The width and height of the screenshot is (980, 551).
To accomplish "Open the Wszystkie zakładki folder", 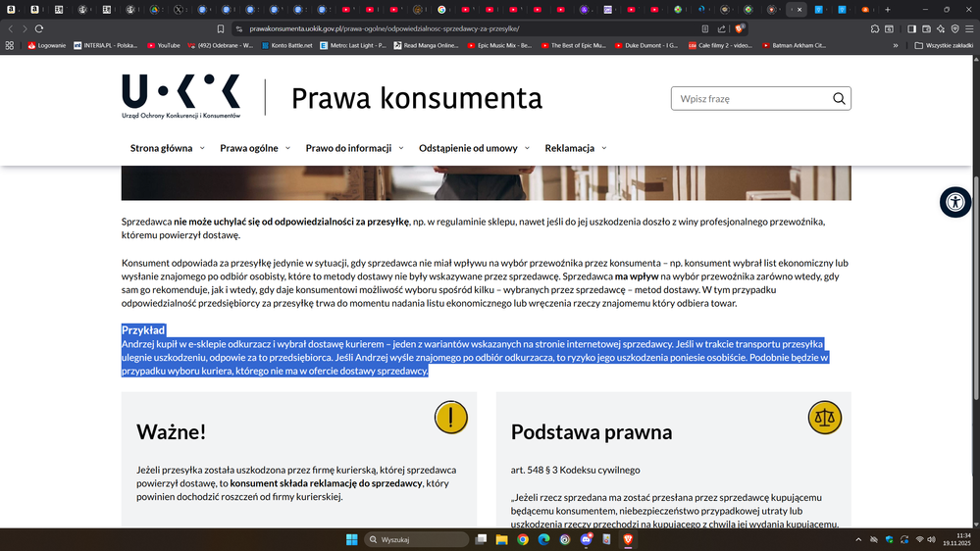I will (943, 46).
